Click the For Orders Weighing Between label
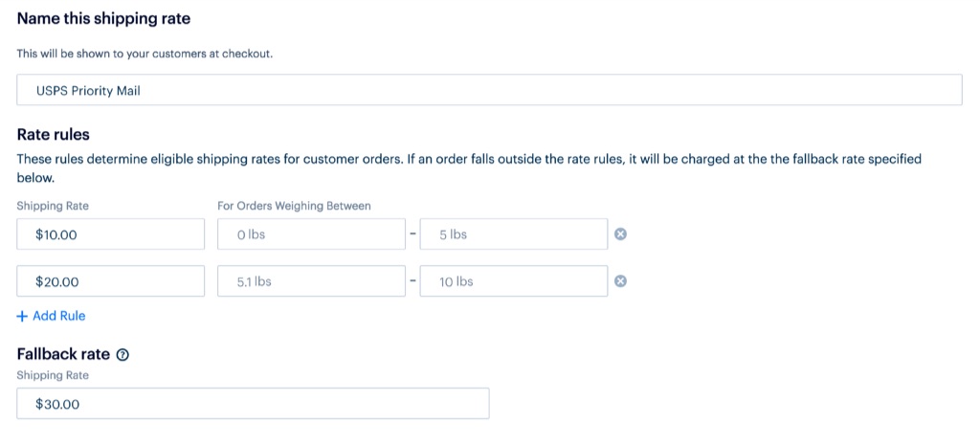The width and height of the screenshot is (980, 445). pos(295,206)
